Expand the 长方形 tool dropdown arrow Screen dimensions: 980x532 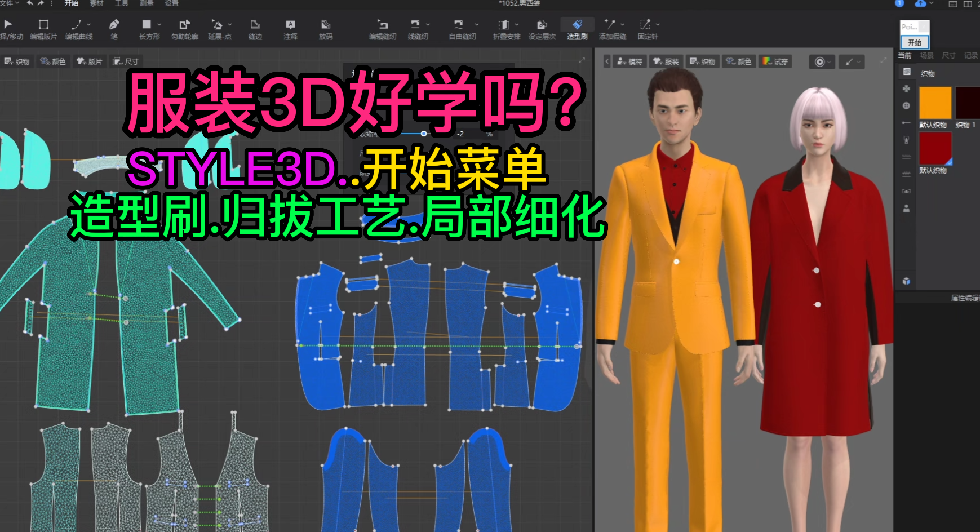click(159, 24)
